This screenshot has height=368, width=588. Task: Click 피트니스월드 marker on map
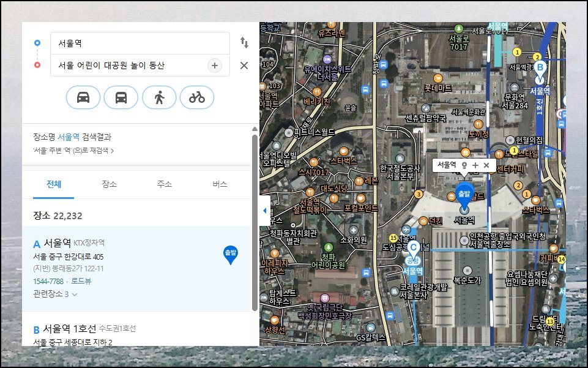coord(289,132)
